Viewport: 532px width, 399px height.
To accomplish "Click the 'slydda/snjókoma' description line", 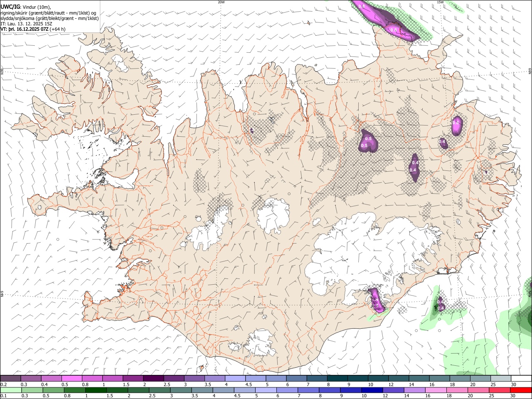I will point(49,18).
